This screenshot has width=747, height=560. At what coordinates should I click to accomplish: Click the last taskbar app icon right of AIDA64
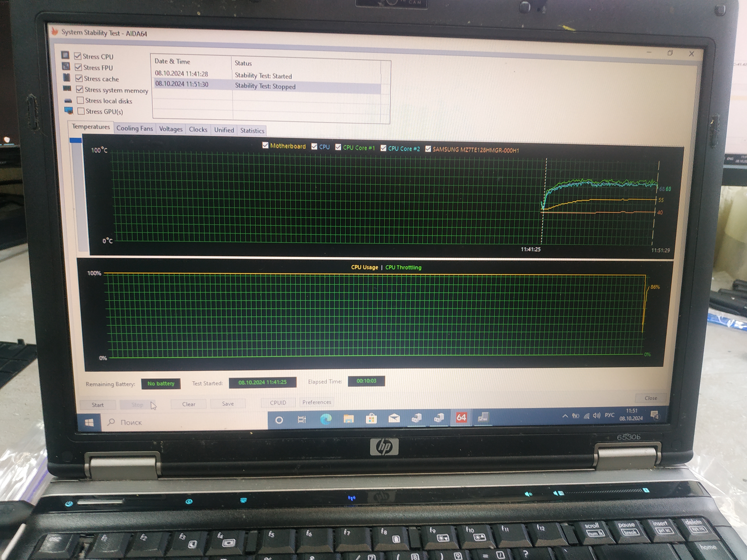coord(483,418)
